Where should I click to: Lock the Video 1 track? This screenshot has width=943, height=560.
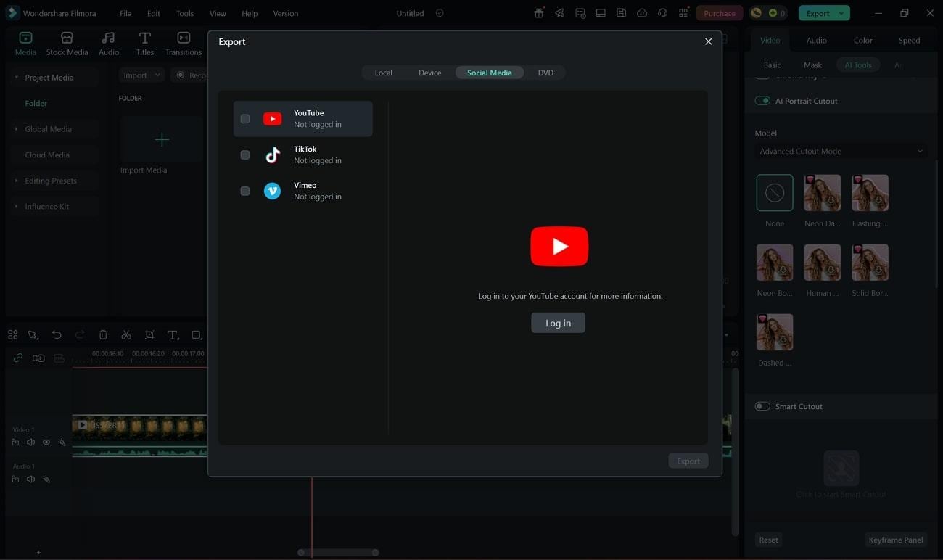[x=15, y=442]
